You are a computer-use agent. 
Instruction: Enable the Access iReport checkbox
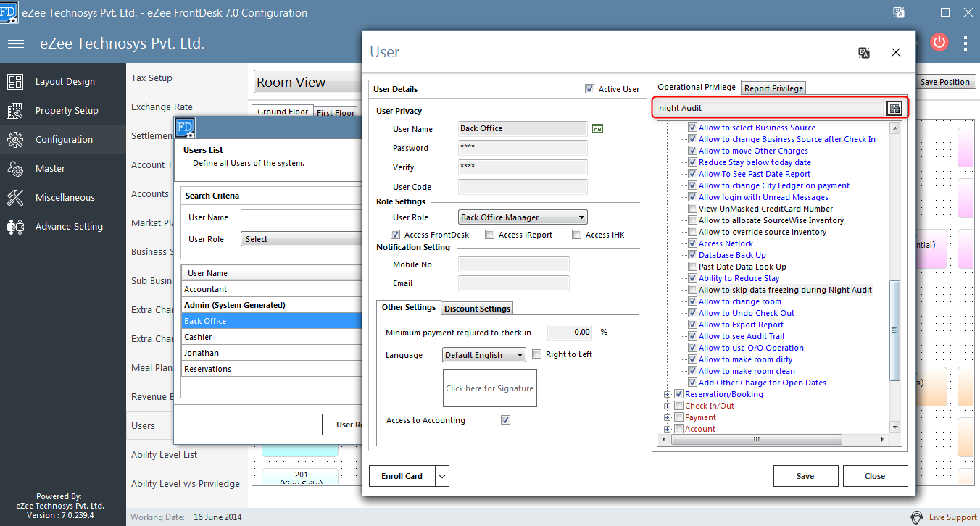[x=490, y=235]
